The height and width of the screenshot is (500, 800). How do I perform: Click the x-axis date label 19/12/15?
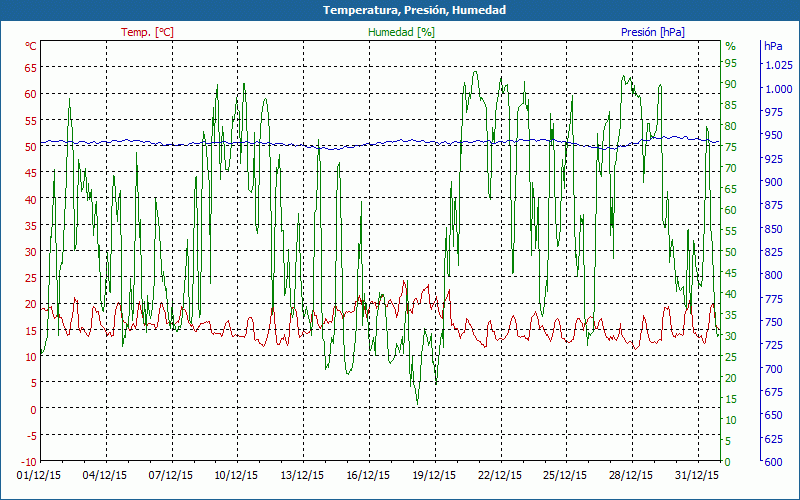point(434,475)
